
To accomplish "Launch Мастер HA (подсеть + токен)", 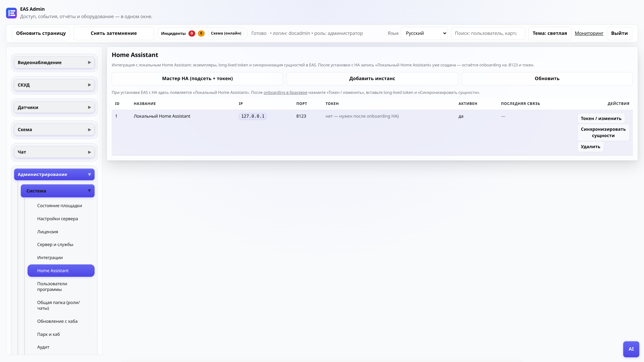I will (197, 78).
